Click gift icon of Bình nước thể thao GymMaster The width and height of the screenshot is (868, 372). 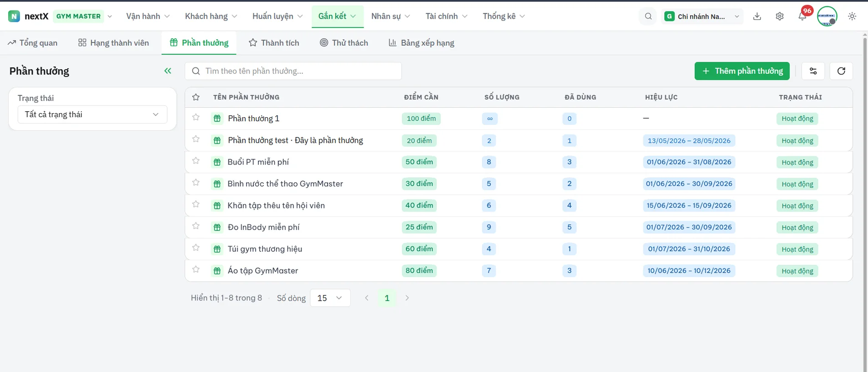tap(217, 184)
